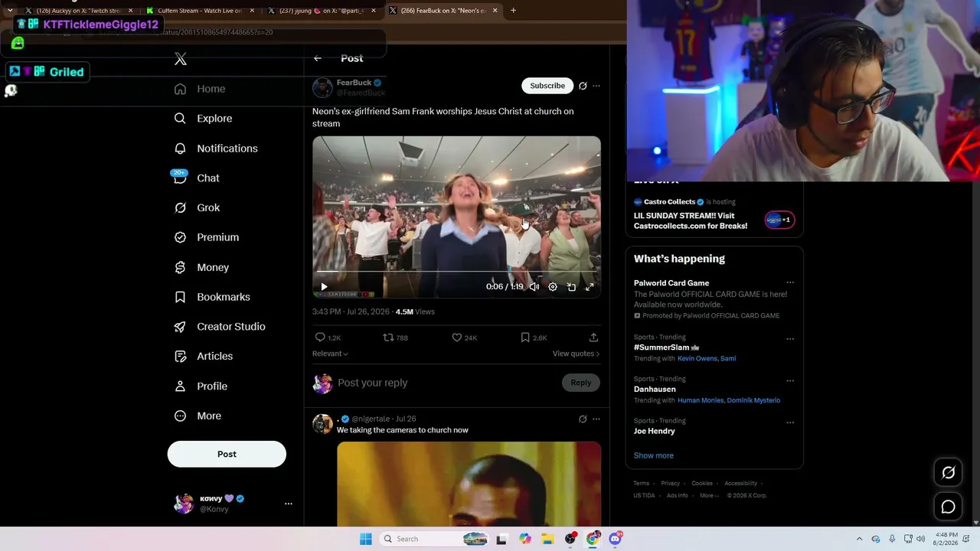Open more options for Palworld Card Game
The height and width of the screenshot is (551, 980).
pos(790,283)
